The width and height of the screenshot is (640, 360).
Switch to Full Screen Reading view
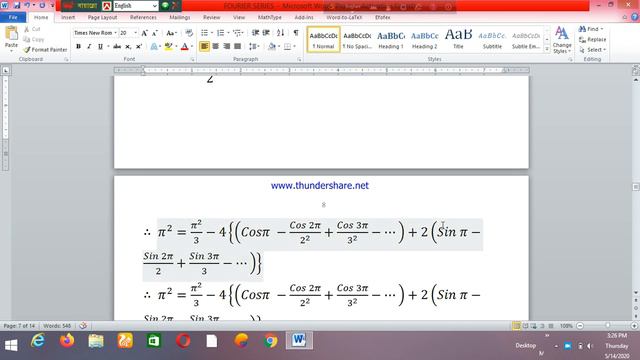point(525,326)
